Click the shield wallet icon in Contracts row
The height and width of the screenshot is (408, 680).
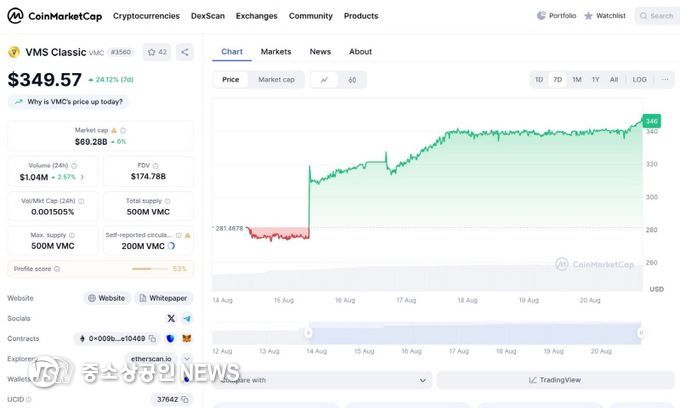(x=170, y=338)
